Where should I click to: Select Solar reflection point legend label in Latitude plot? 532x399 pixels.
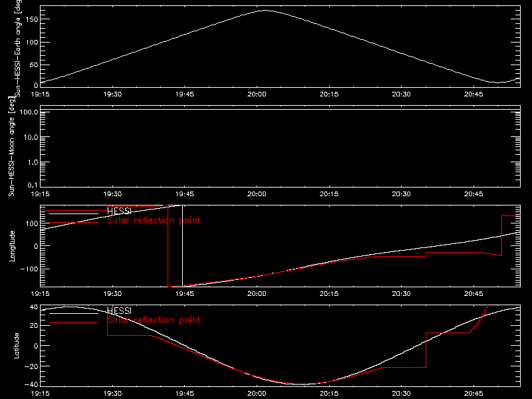154,320
